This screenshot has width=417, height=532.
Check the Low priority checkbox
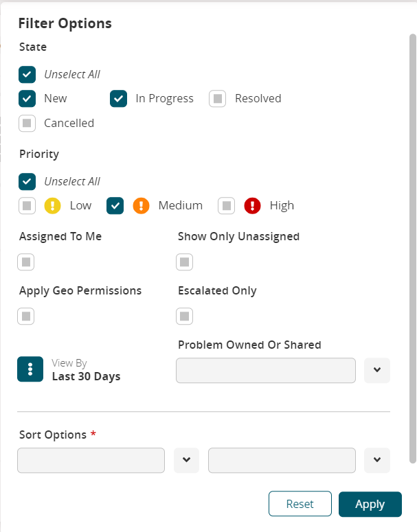(x=27, y=205)
